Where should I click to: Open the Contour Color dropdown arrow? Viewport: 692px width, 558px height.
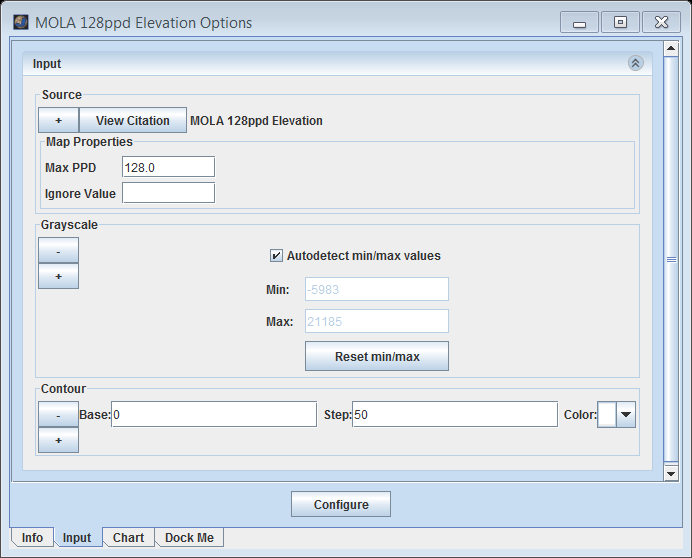coord(626,415)
